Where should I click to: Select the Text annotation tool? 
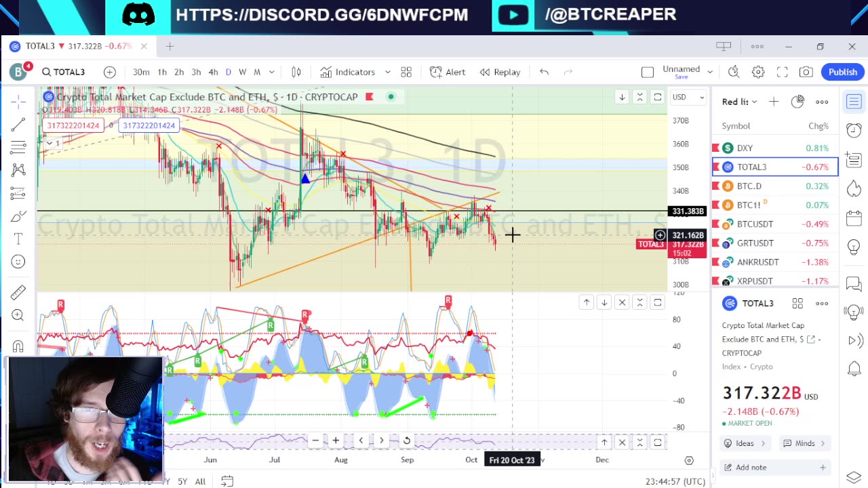point(18,239)
